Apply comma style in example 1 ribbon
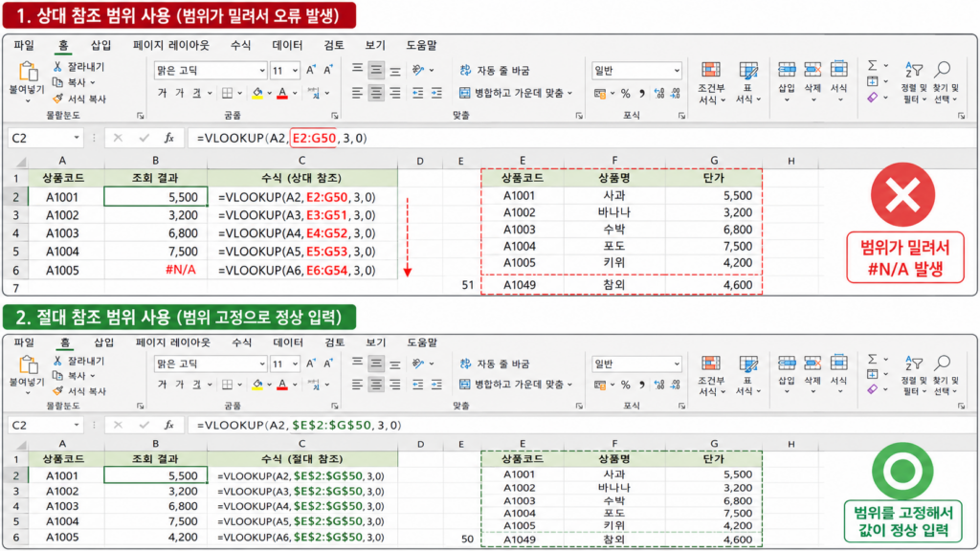 642,93
